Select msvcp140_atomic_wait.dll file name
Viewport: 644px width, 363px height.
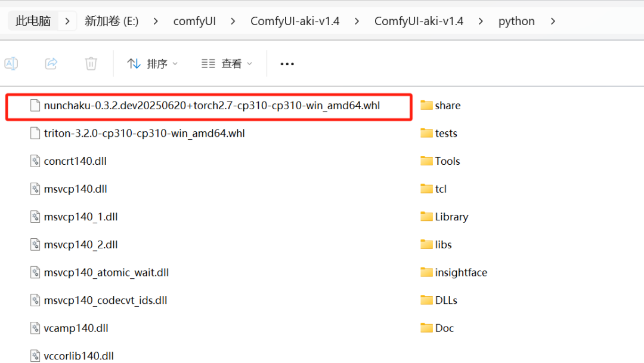tap(106, 273)
